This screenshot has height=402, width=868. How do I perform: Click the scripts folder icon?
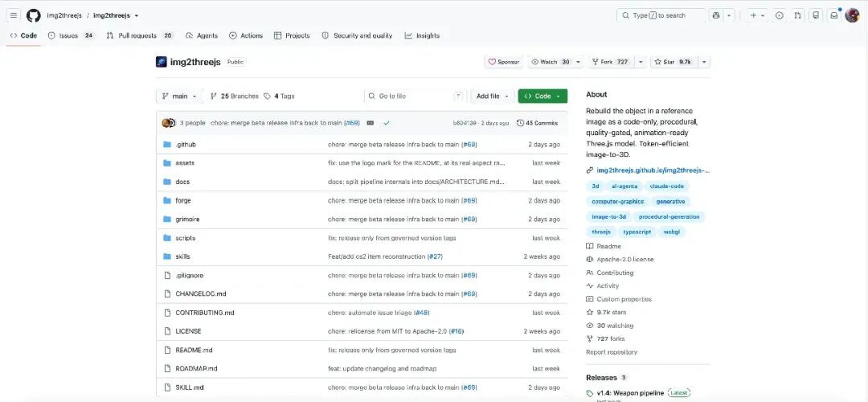click(x=167, y=238)
